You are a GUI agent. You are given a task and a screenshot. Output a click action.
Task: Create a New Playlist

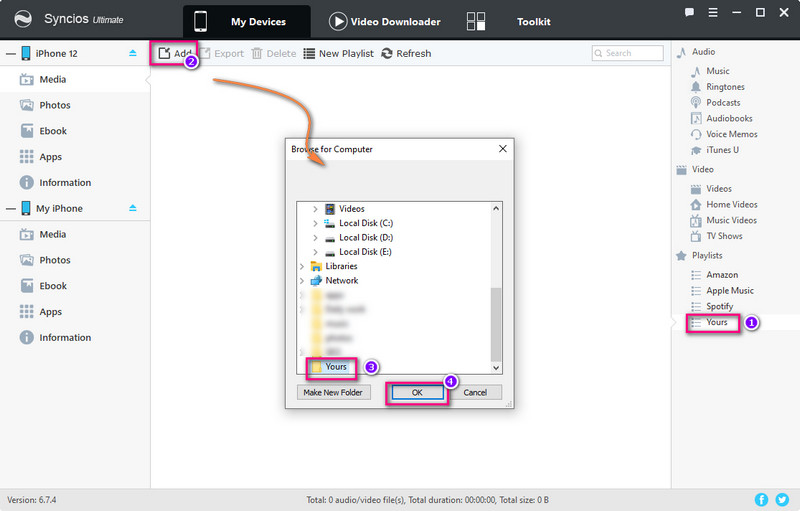click(x=338, y=53)
